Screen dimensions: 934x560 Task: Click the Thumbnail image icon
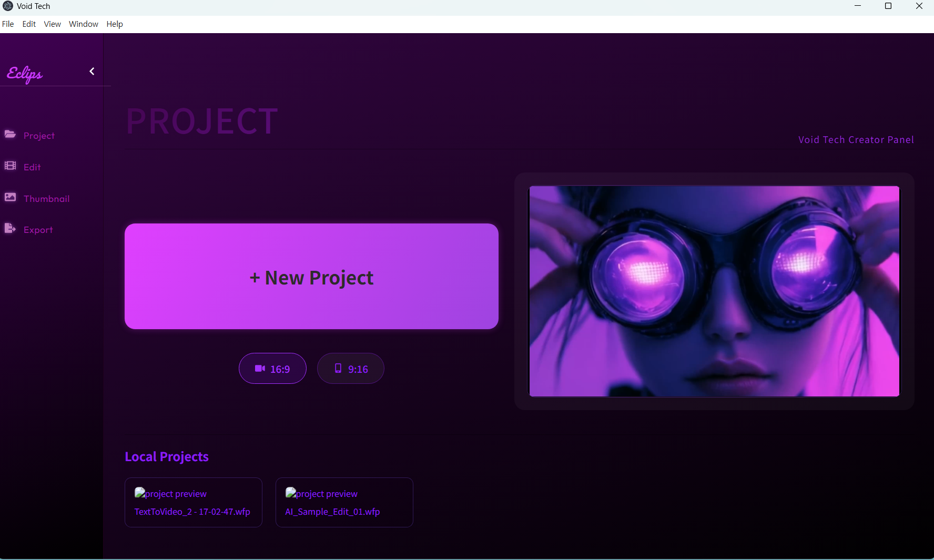tap(10, 198)
